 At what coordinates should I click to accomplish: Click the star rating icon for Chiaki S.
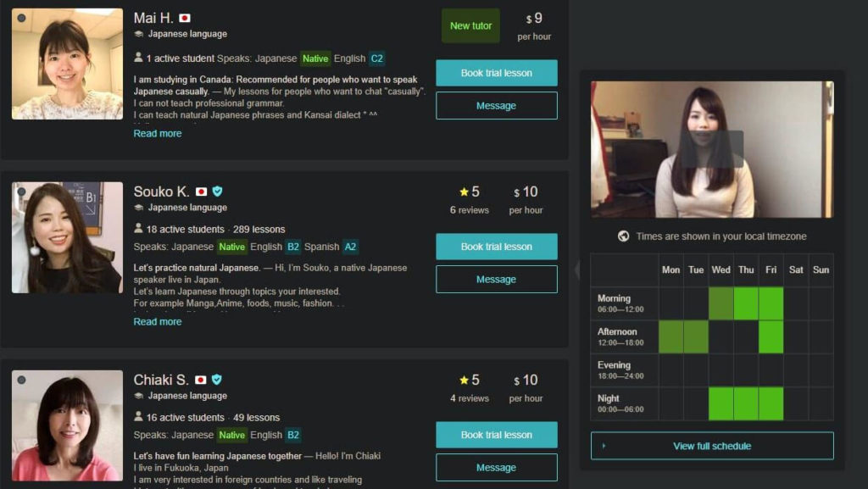click(464, 380)
